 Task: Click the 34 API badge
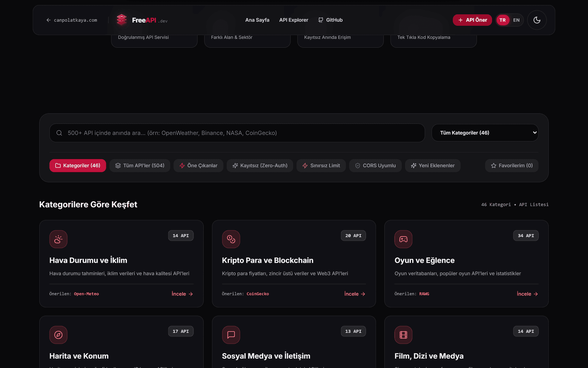[x=526, y=236]
